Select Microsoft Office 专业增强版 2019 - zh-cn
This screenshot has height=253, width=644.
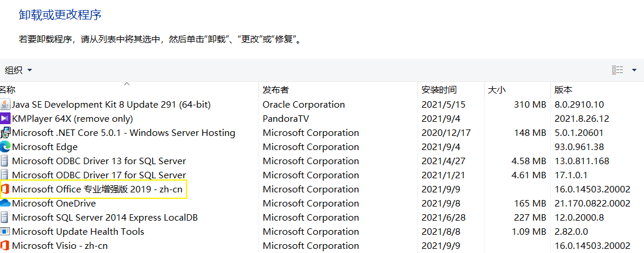[x=97, y=189]
